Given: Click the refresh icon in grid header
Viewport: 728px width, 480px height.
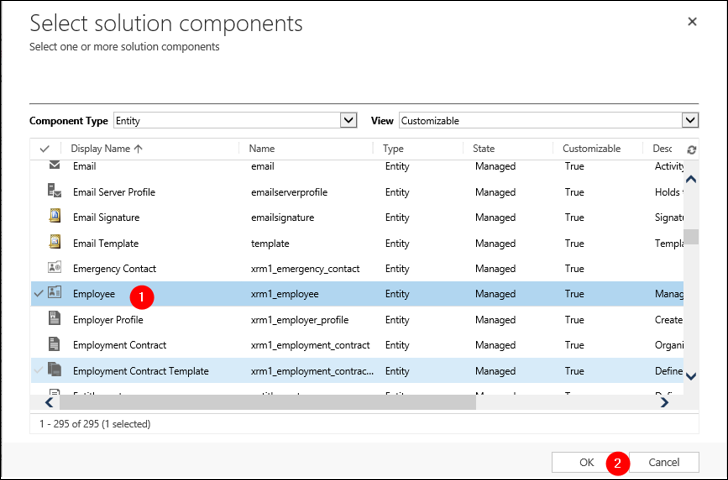Looking at the screenshot, I should [x=691, y=149].
